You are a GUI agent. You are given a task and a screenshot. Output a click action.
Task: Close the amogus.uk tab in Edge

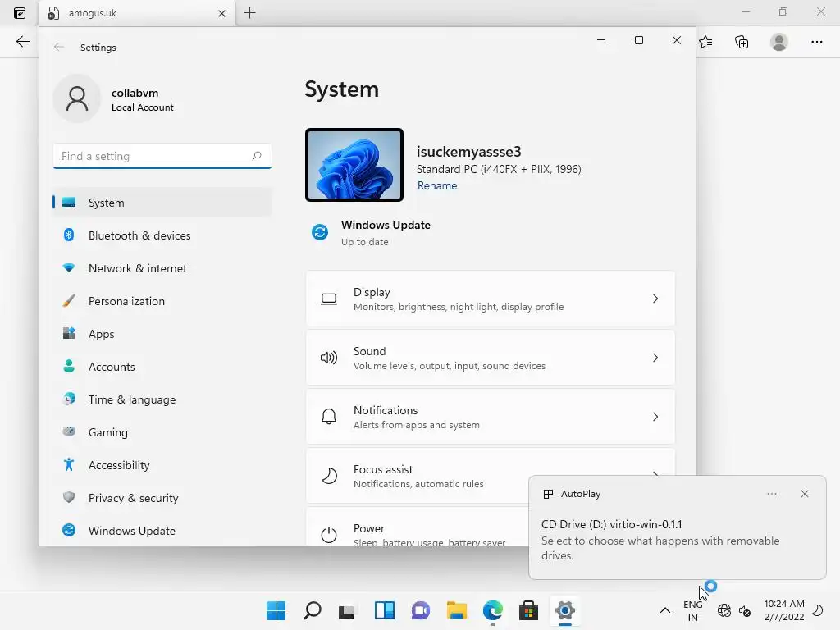pyautogui.click(x=221, y=13)
